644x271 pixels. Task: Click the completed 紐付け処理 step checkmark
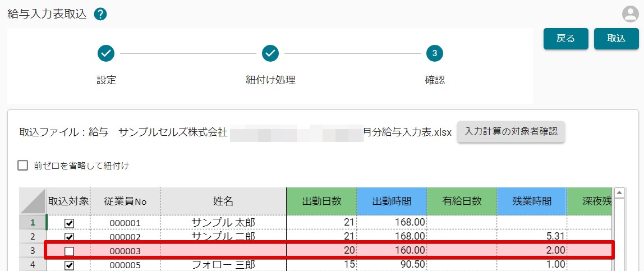pyautogui.click(x=270, y=53)
